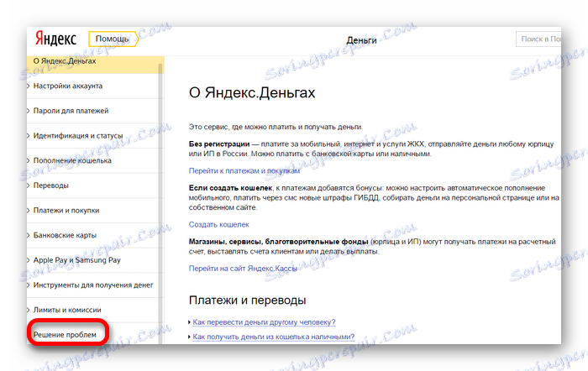Open Пароли для платежей section
This screenshot has height=371, width=588.
tap(71, 111)
